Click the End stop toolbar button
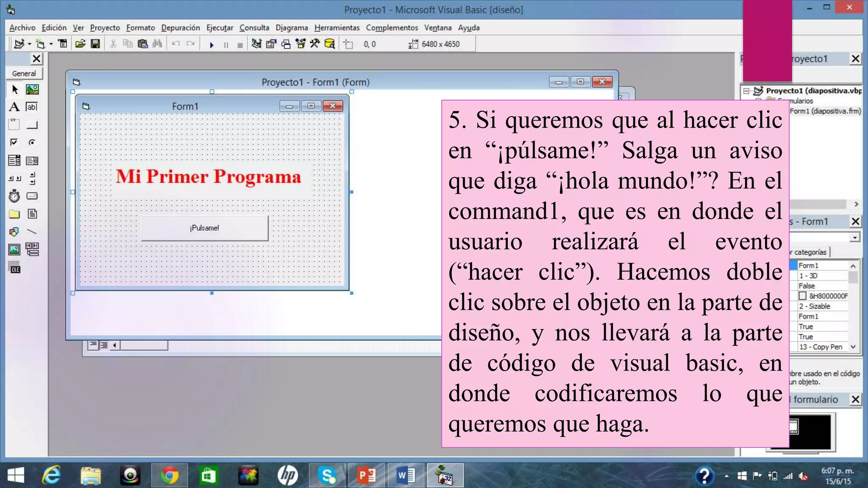The height and width of the screenshot is (488, 868). point(240,44)
